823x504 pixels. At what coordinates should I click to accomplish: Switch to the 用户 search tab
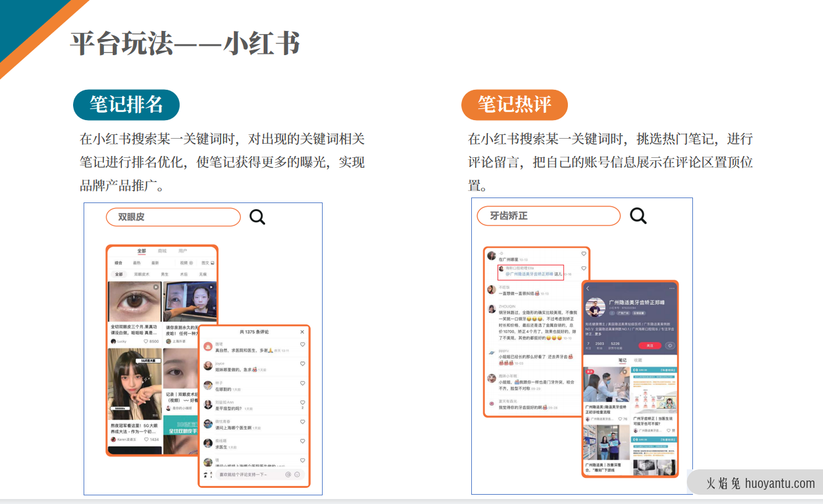point(183,251)
